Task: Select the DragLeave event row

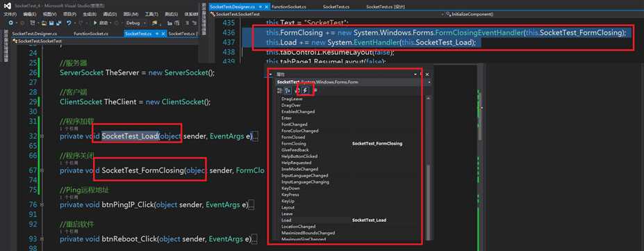Action: coord(350,99)
